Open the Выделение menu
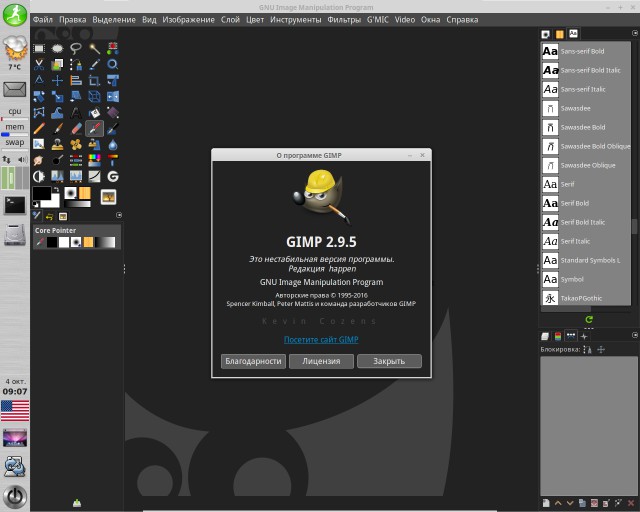Viewport: 640px width, 512px height. [114, 20]
